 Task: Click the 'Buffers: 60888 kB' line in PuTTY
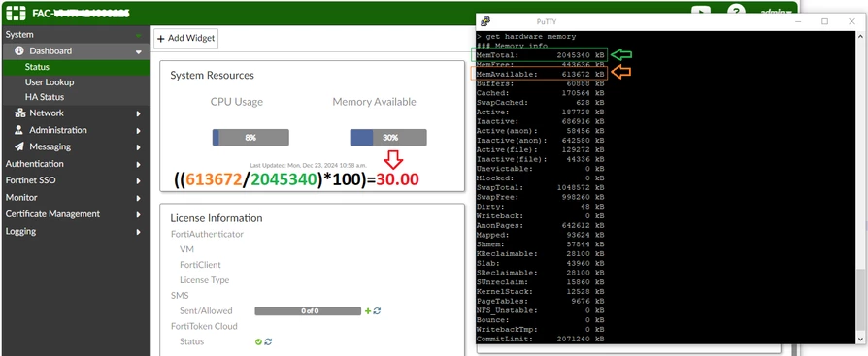click(540, 83)
